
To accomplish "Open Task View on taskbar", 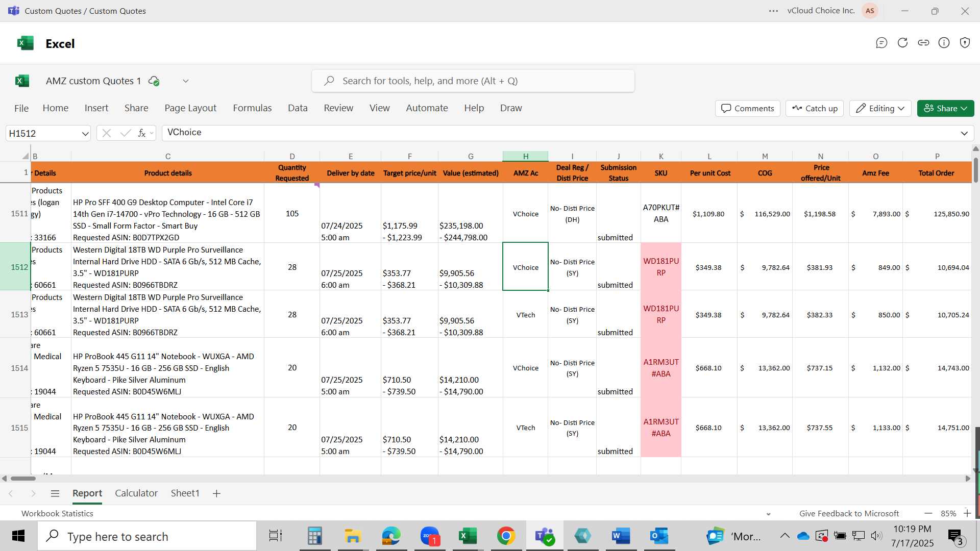I will coord(276,536).
